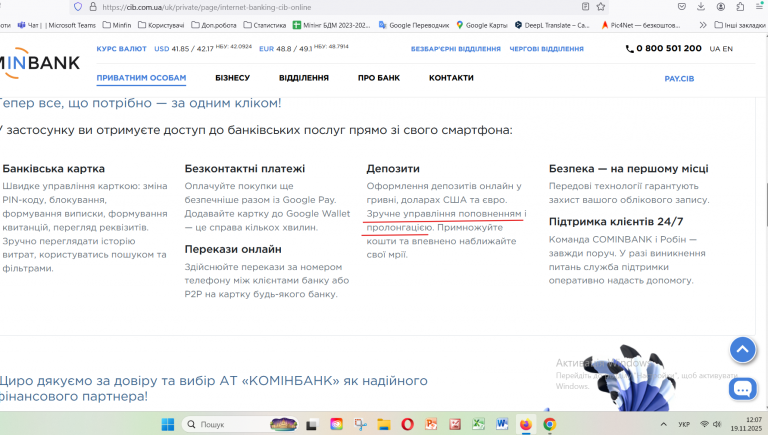Click the page vertical scrollbar thumb

[x=766, y=204]
